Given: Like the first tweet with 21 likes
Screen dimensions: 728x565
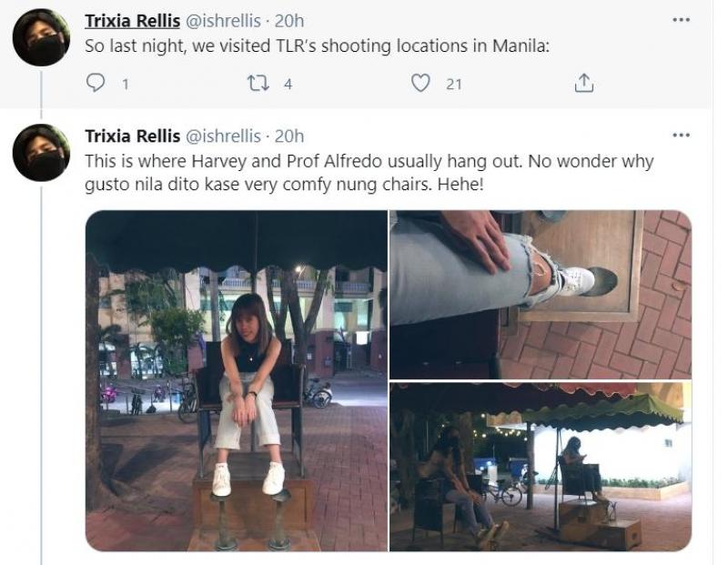Looking at the screenshot, I should 420,84.
